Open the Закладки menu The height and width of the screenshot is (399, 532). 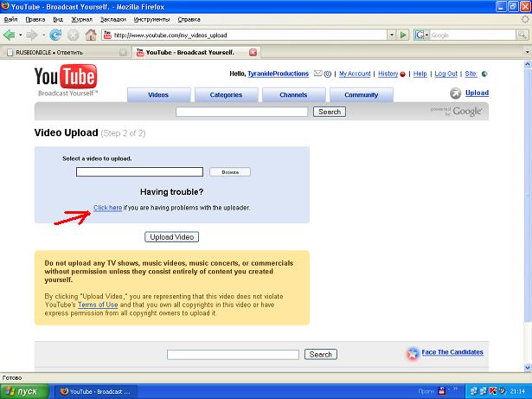[113, 19]
